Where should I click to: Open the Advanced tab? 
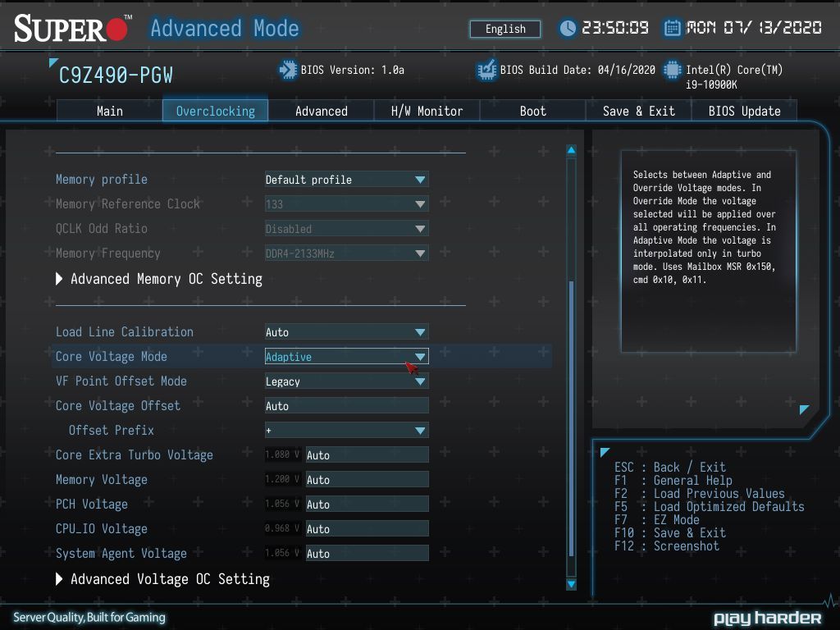pyautogui.click(x=321, y=111)
